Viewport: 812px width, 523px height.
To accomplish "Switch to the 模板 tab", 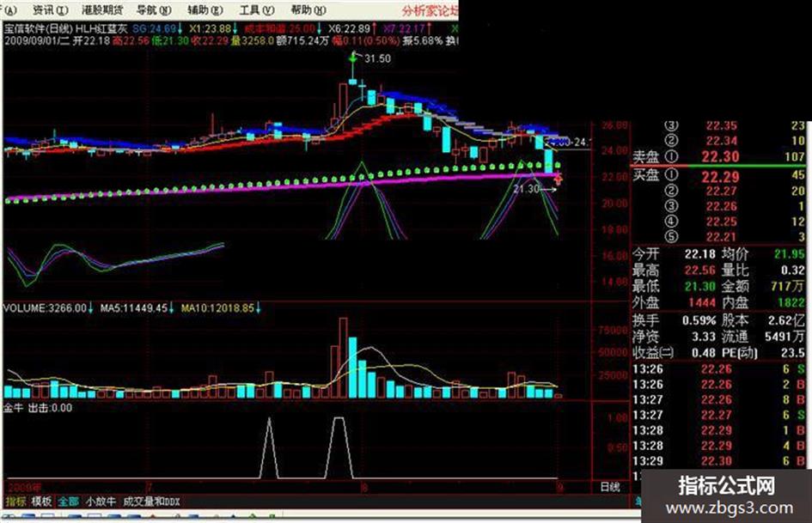I will coord(41,501).
